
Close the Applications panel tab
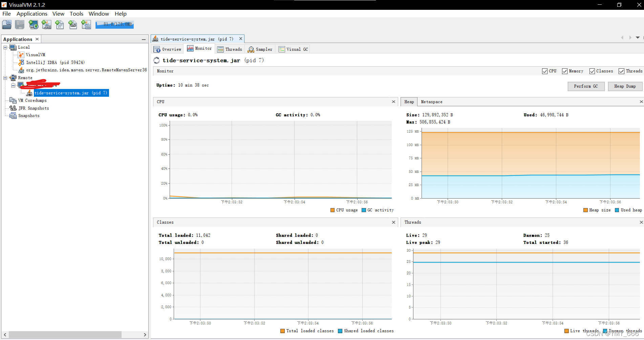37,39
